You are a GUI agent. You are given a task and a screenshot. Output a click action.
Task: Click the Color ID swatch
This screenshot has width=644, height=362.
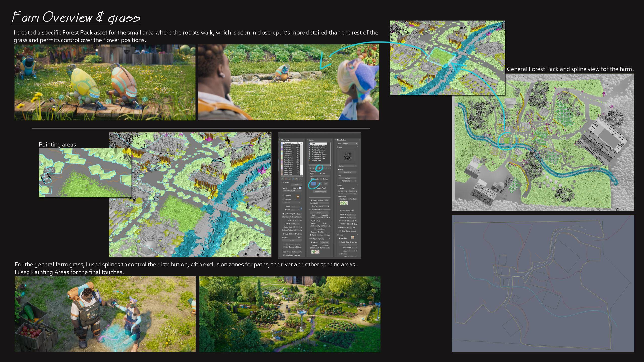(300, 188)
